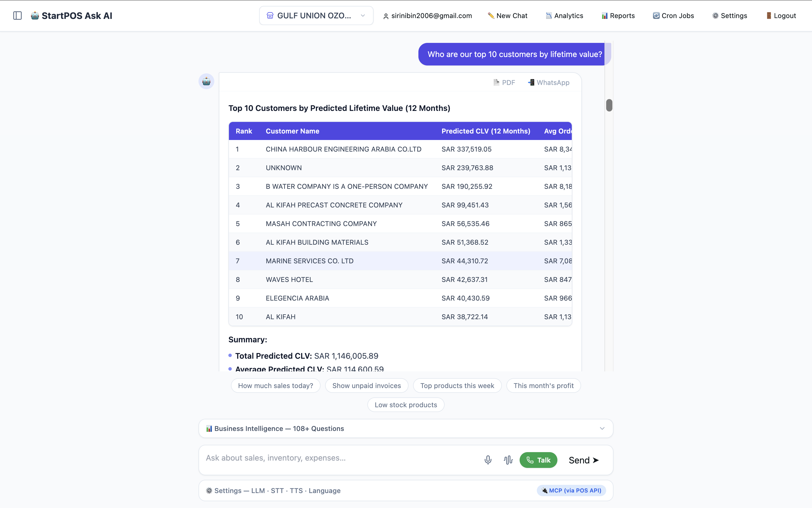Viewport: 812px width, 508px height.
Task: Click the Analytics chart icon
Action: [x=549, y=16]
